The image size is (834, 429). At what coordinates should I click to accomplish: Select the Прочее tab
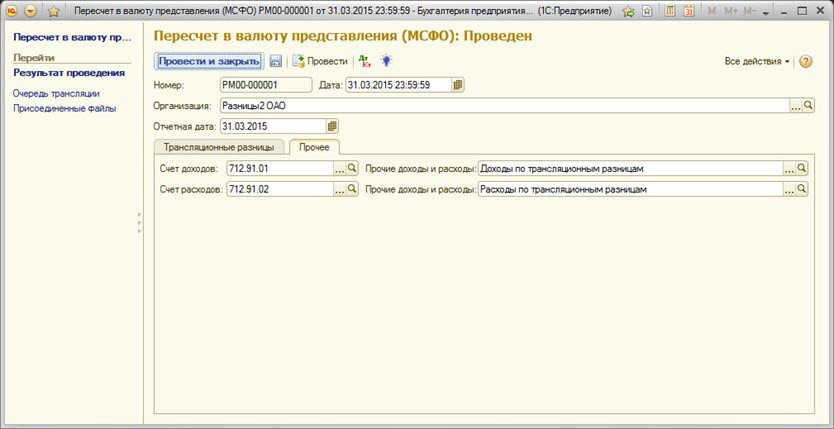point(314,147)
